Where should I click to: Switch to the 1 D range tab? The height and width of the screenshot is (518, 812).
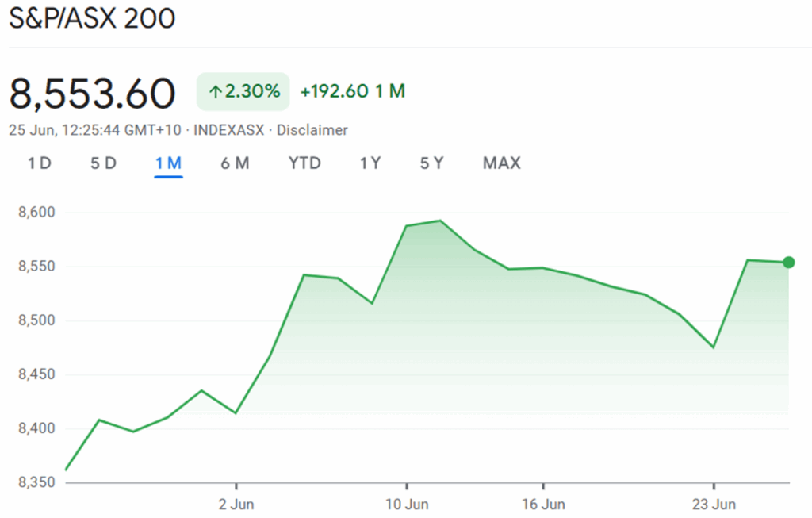(40, 163)
